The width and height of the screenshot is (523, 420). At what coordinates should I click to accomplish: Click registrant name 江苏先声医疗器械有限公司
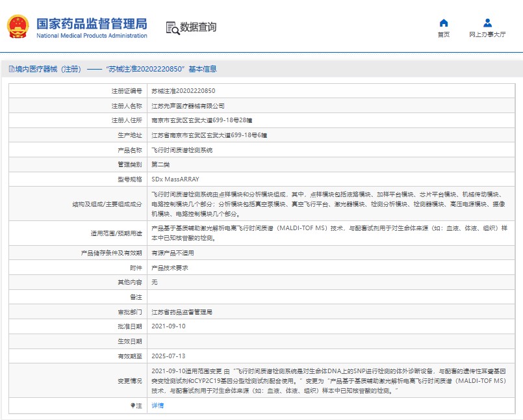[x=188, y=105]
